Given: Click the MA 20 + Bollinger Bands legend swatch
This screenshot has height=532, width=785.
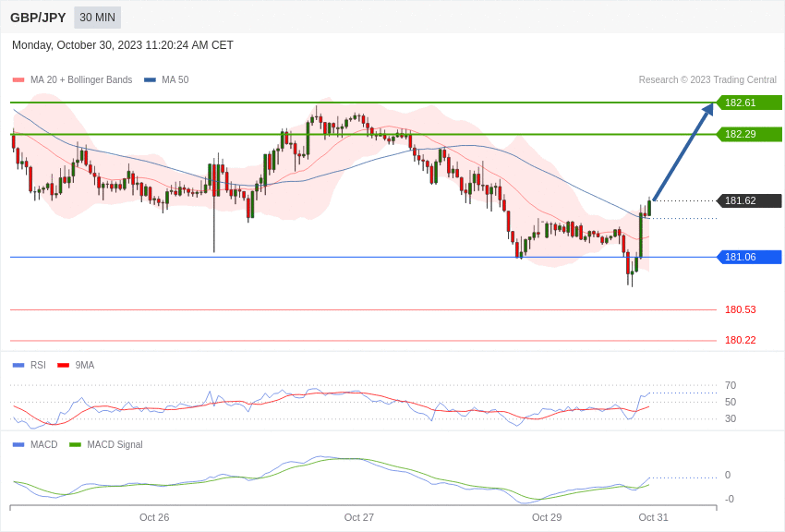Looking at the screenshot, I should click(x=18, y=80).
